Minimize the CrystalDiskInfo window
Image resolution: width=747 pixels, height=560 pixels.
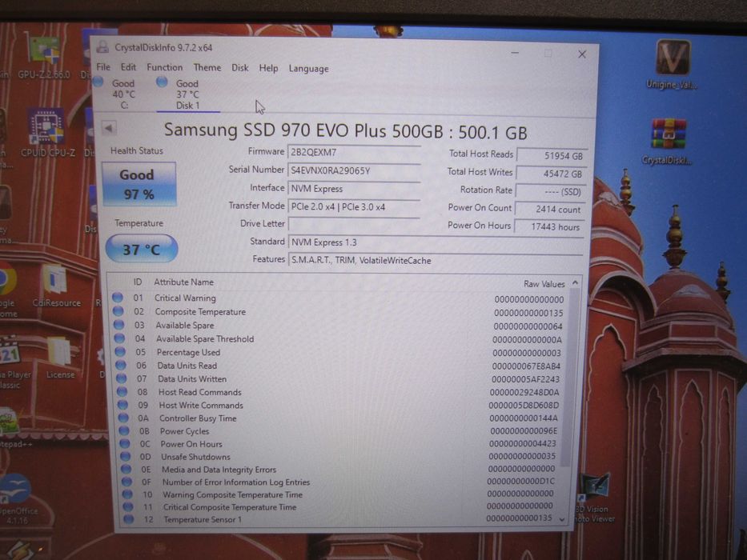click(x=515, y=52)
